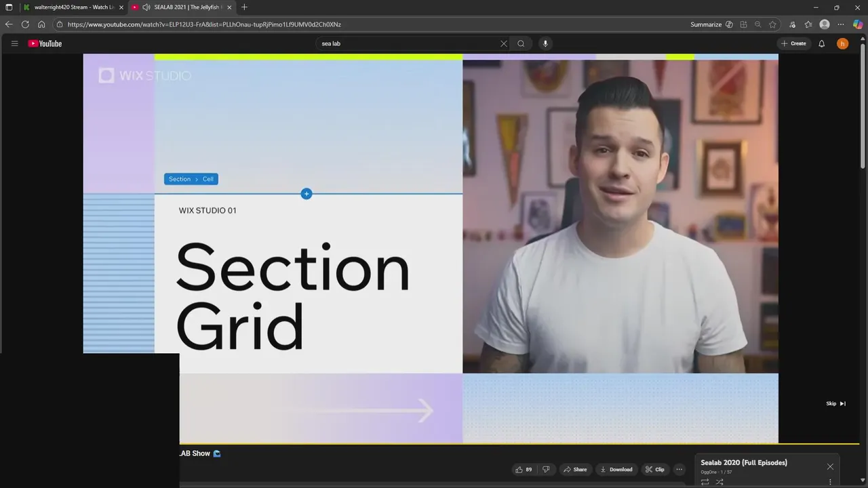Open playlist panel three-dot menu
The width and height of the screenshot is (868, 488).
[830, 482]
